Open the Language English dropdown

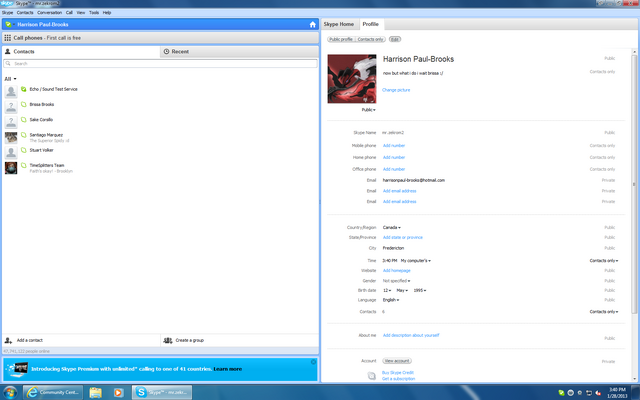coord(391,300)
